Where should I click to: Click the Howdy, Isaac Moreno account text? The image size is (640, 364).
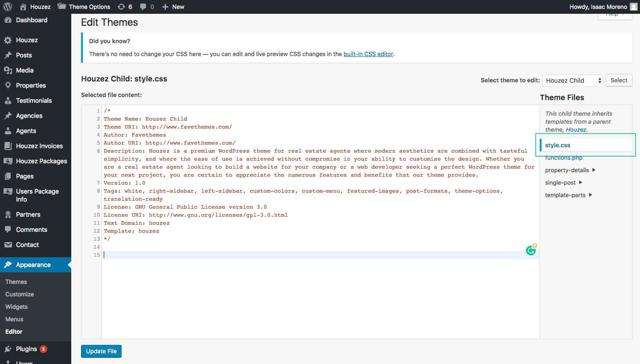pos(598,7)
